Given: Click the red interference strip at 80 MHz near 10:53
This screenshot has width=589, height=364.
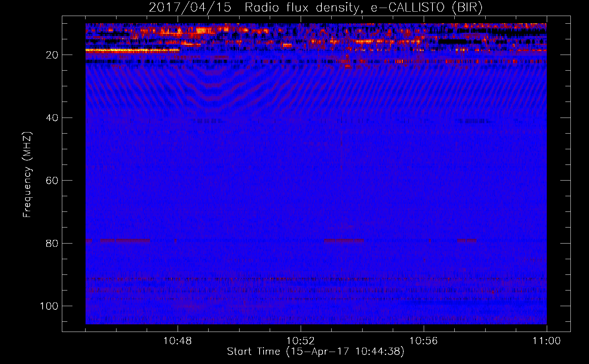Looking at the screenshot, I should point(344,241).
